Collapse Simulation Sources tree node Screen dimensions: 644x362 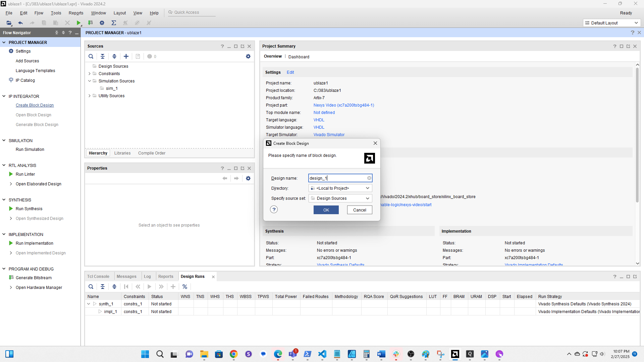point(90,81)
